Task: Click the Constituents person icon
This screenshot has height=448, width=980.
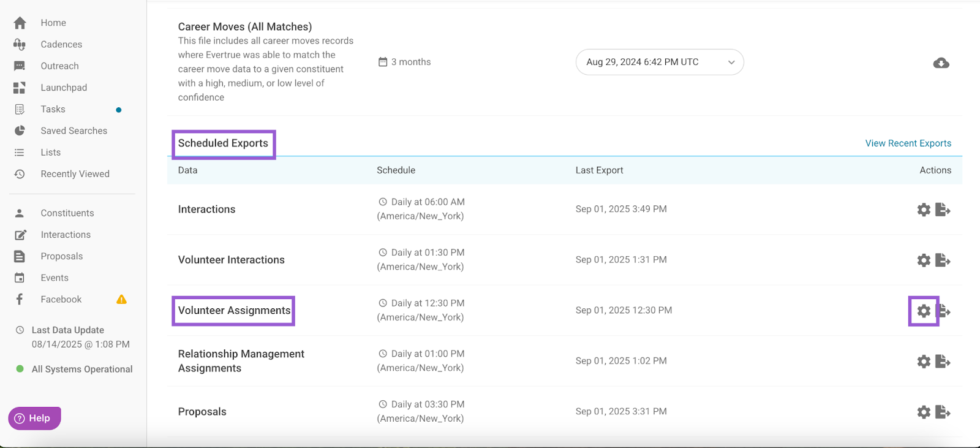Action: tap(20, 213)
